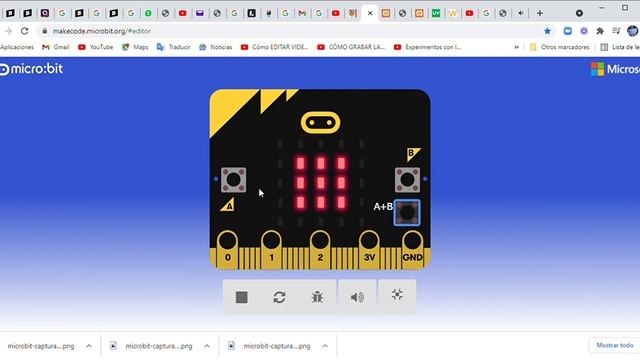The width and height of the screenshot is (640, 360).
Task: Open the Gmail bookmark
Action: [x=56, y=47]
